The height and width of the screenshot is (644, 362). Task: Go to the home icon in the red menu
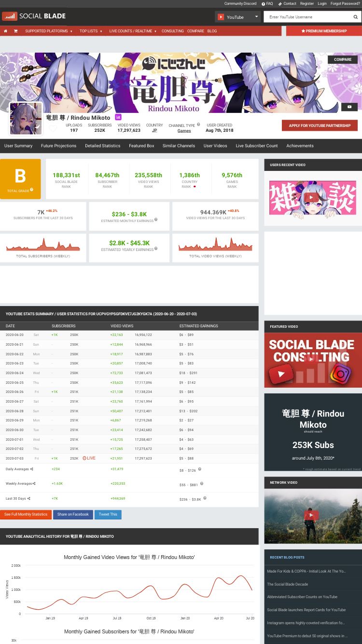[5, 31]
